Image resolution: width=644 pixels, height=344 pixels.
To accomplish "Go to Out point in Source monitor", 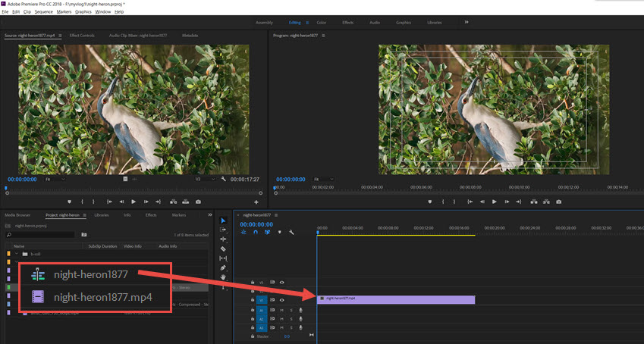I will coord(158,202).
